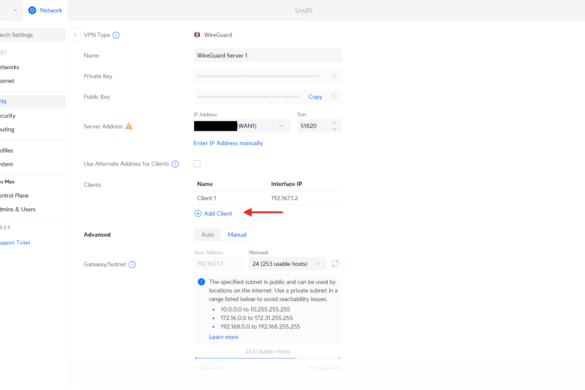This screenshot has height=390, width=585.
Task: Click the Host Address 192.167.1.1 field
Action: click(219, 264)
